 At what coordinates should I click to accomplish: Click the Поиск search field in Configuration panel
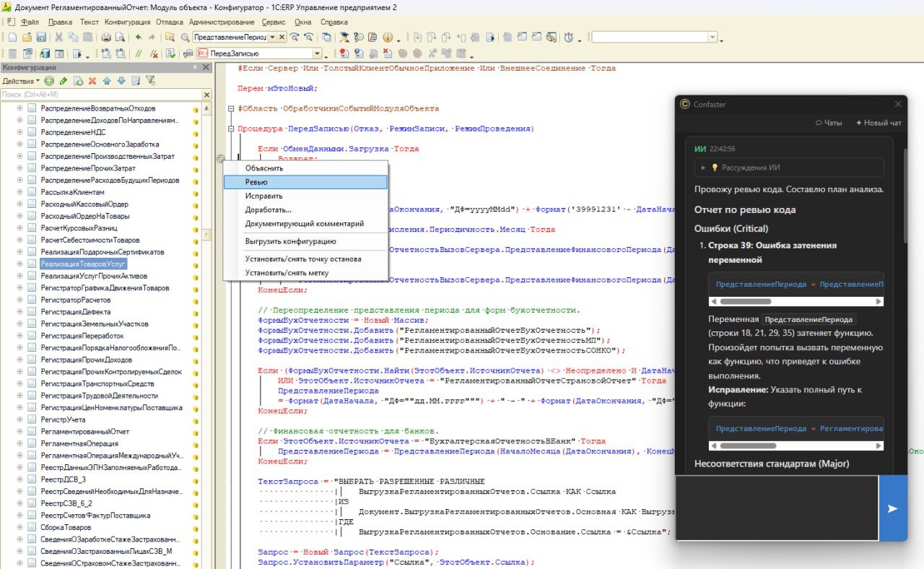[x=100, y=95]
